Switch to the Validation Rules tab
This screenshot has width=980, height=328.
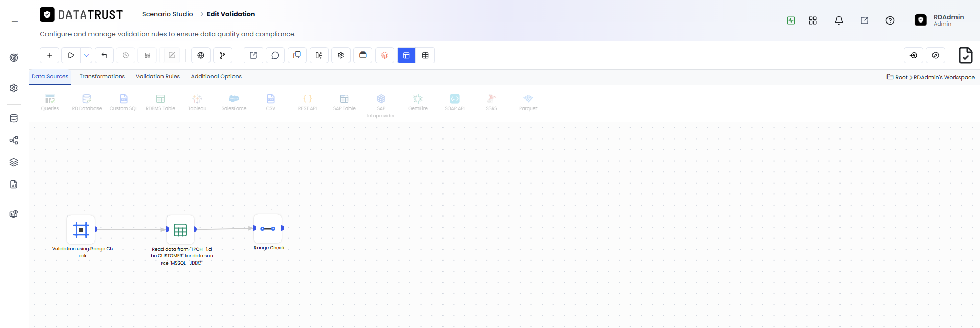(158, 76)
